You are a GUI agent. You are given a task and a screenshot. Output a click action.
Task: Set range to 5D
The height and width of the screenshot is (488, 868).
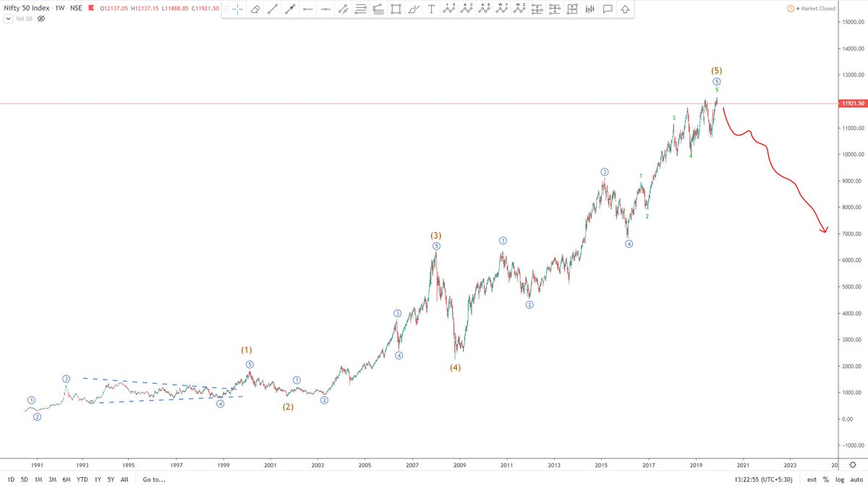tap(25, 479)
